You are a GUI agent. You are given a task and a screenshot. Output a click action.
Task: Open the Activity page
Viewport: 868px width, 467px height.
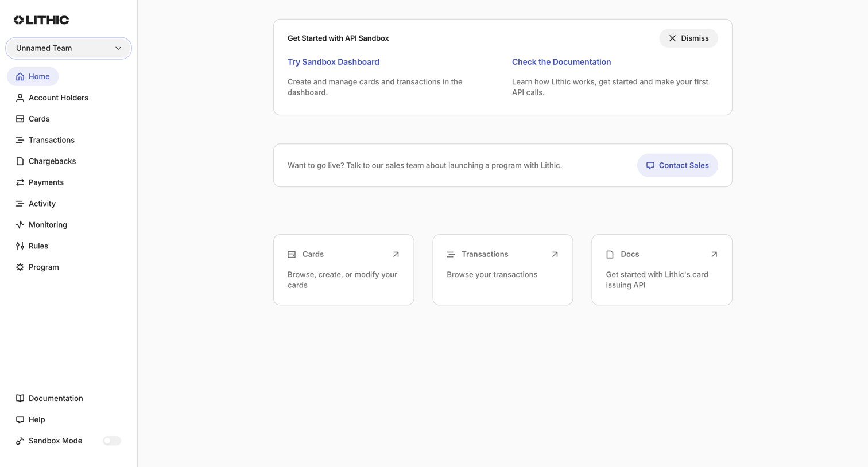coord(36,204)
